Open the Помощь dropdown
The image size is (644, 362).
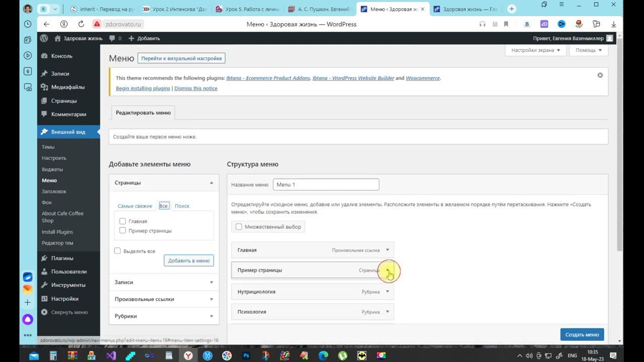[589, 50]
